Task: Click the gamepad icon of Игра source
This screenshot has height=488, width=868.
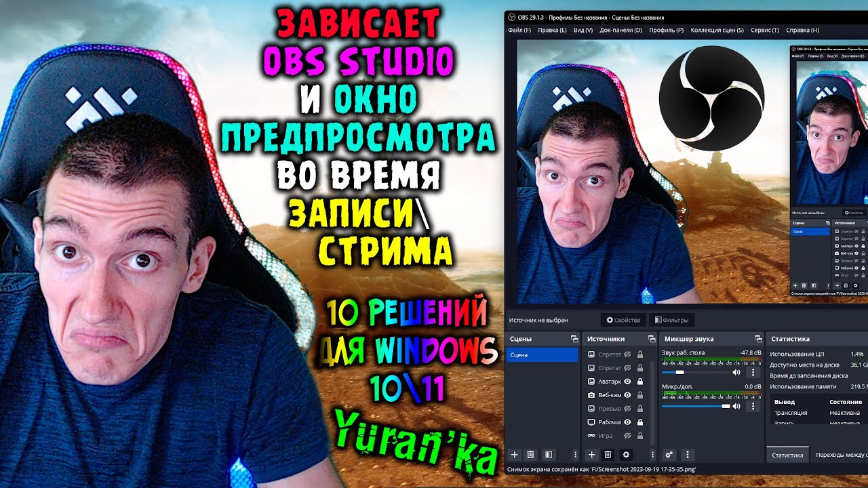Action: [x=591, y=435]
